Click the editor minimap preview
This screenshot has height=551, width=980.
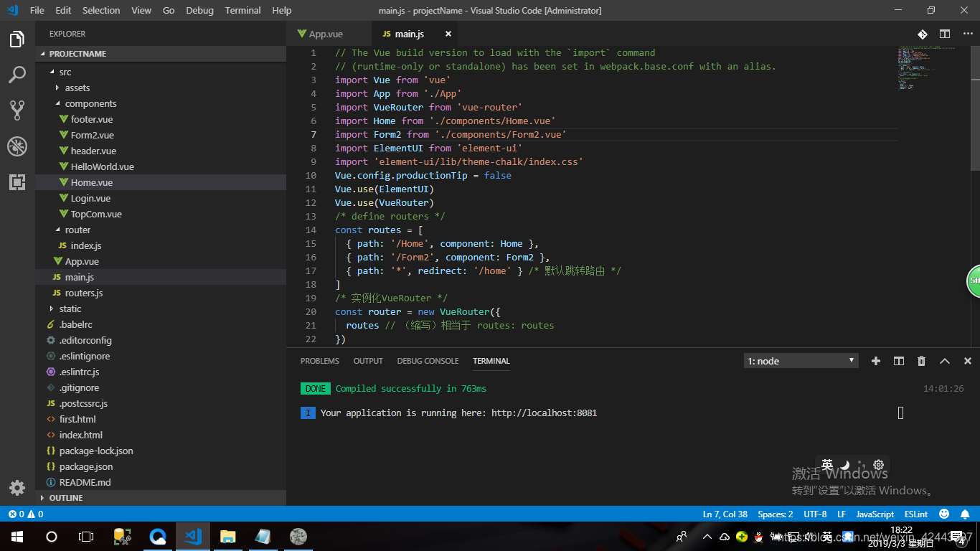pyautogui.click(x=933, y=68)
